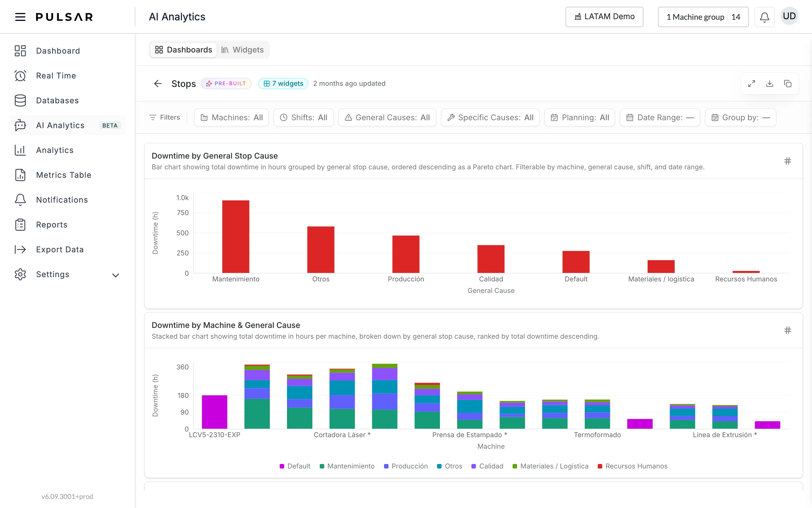Screen dimensions: 812x508
Task: Open Export Data in sidebar
Action: pos(67,249)
